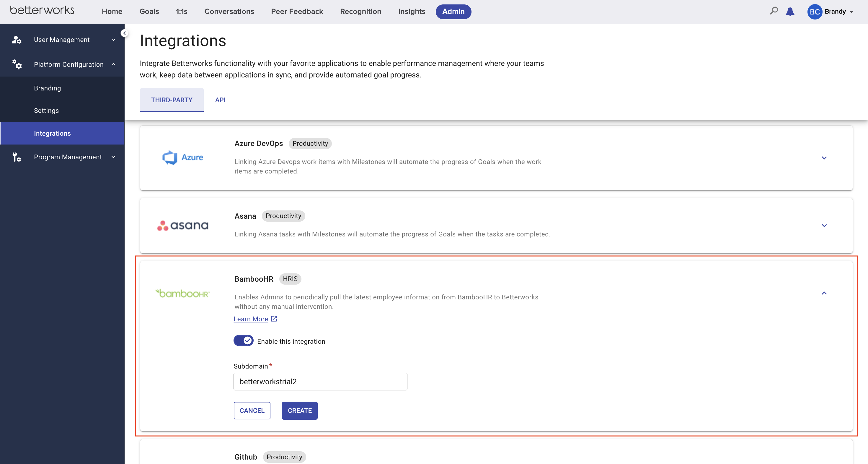Disable the BambooHR integration toggle
The width and height of the screenshot is (868, 464).
click(243, 340)
